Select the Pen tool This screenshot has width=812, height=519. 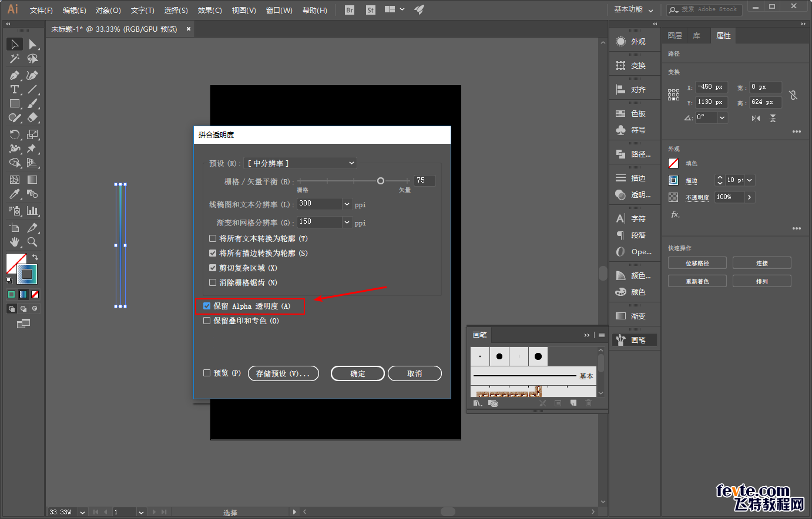click(x=15, y=75)
